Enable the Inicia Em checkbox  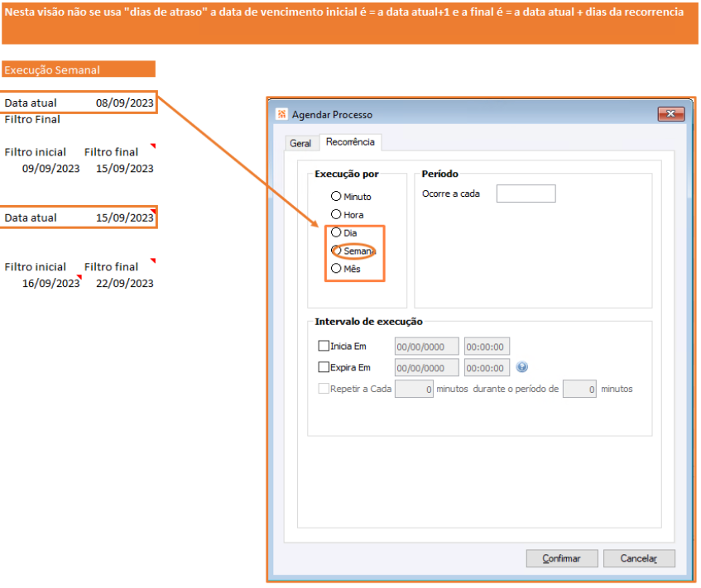coord(324,346)
